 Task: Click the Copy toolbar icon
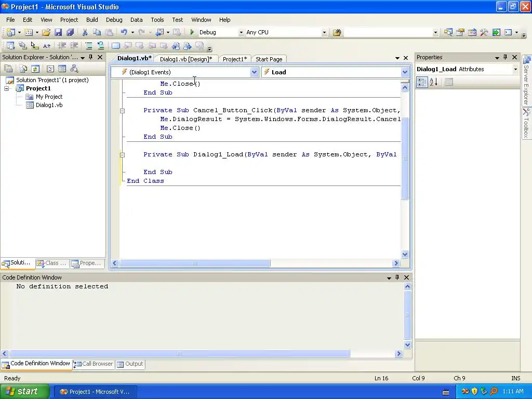tap(97, 32)
